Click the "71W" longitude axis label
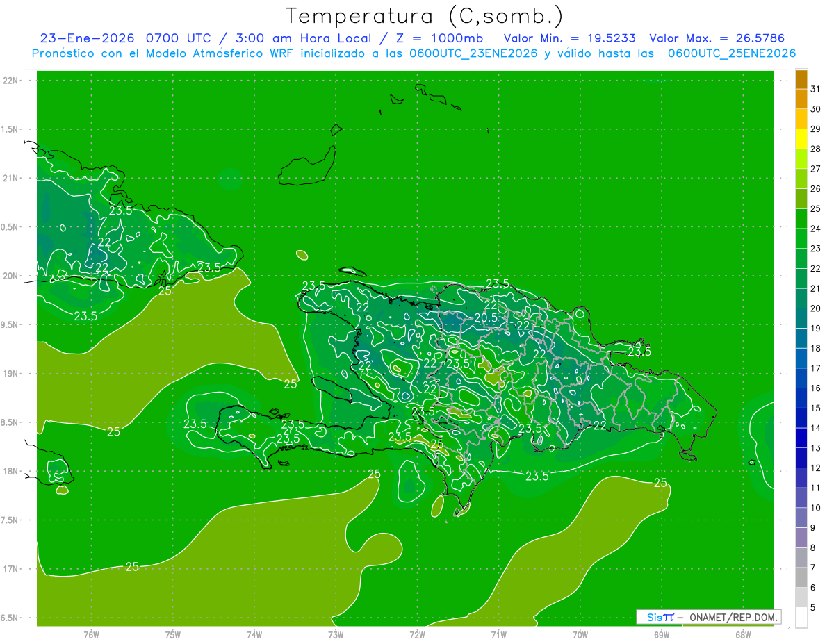 point(498,634)
